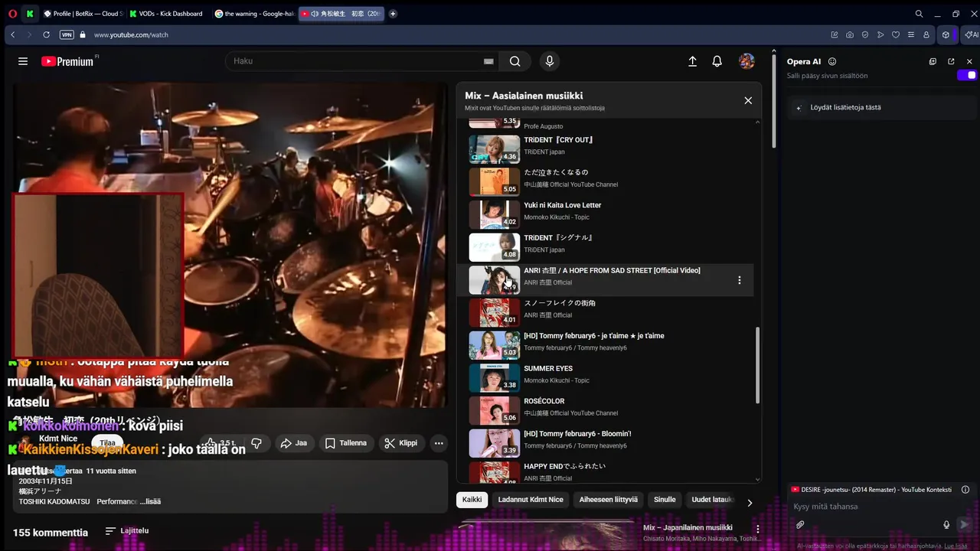The image size is (980, 551).
Task: Select the 'Sinulle' chip
Action: tap(665, 500)
